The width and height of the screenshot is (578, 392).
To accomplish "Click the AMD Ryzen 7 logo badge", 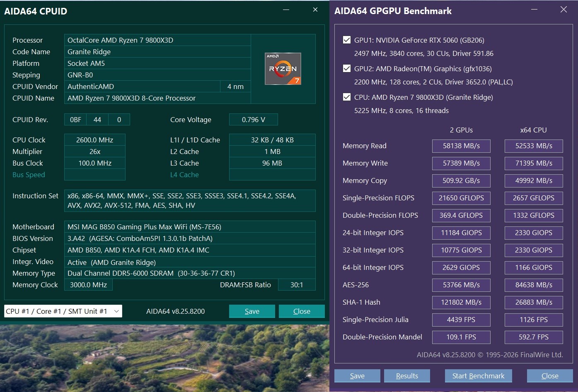I will tap(283, 69).
